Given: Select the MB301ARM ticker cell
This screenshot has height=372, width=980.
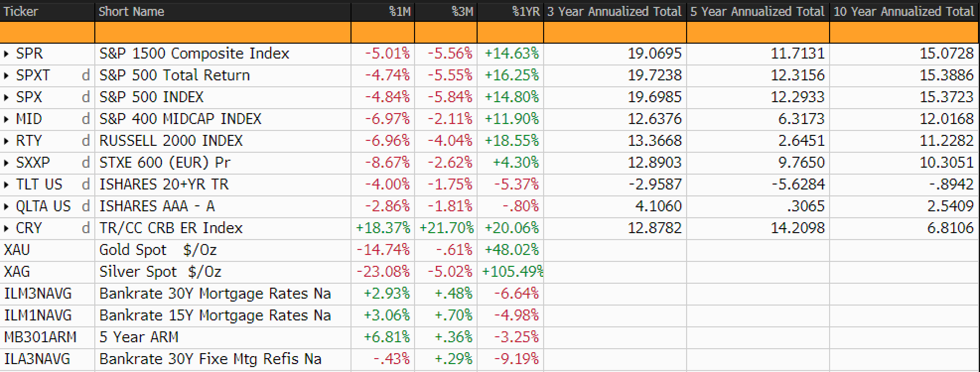Looking at the screenshot, I should point(40,337).
